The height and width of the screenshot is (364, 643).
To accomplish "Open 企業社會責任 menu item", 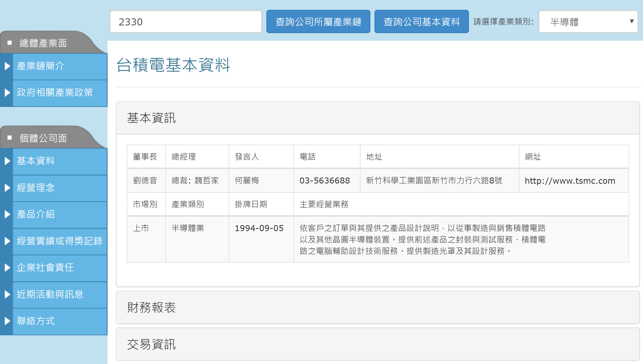I will point(45,267).
